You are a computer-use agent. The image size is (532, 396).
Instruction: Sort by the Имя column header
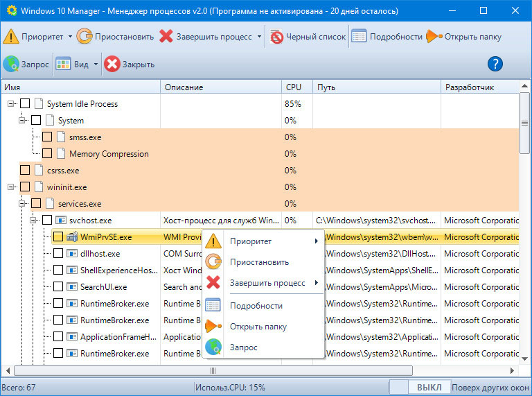click(80, 87)
